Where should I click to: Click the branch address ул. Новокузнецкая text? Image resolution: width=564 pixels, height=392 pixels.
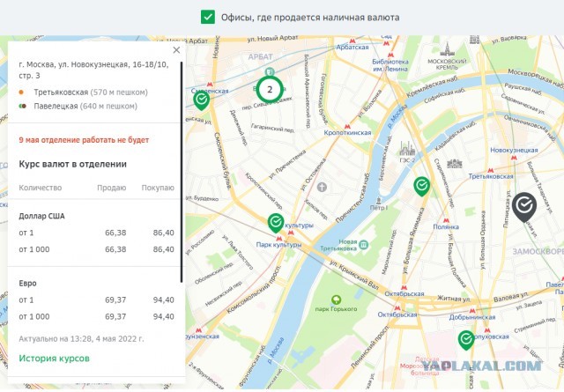tap(93, 70)
